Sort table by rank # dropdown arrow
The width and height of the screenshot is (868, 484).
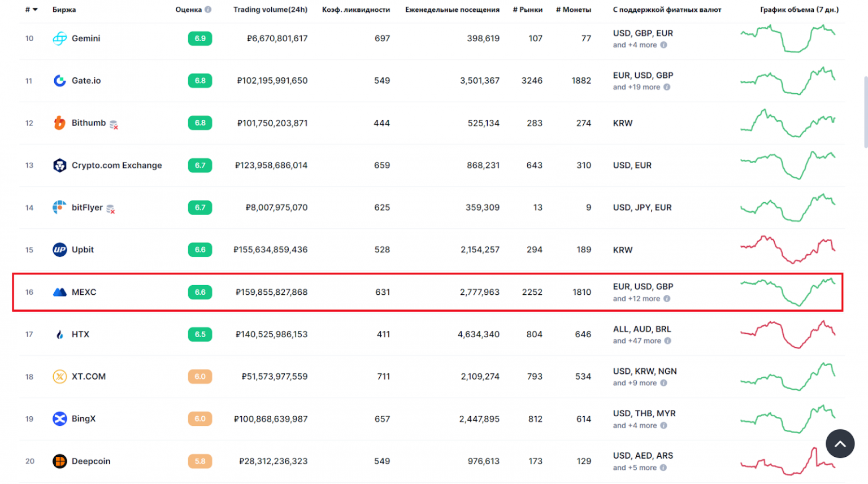tap(35, 10)
